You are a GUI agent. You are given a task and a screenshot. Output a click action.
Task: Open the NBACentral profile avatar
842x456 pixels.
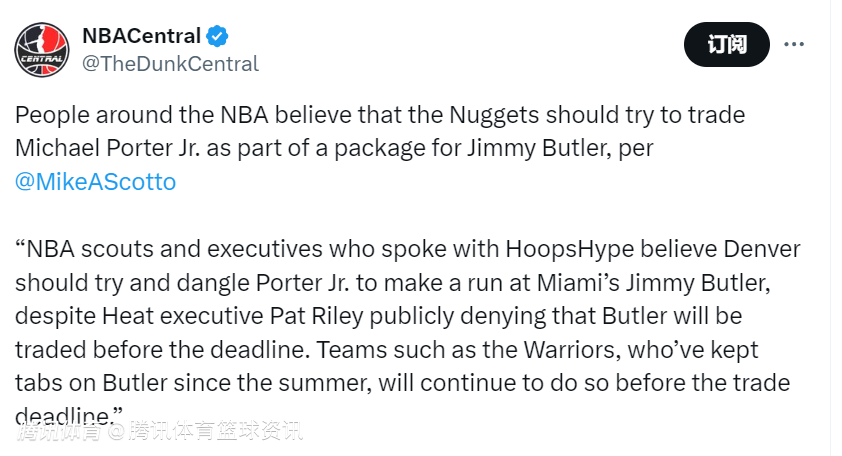pos(41,49)
